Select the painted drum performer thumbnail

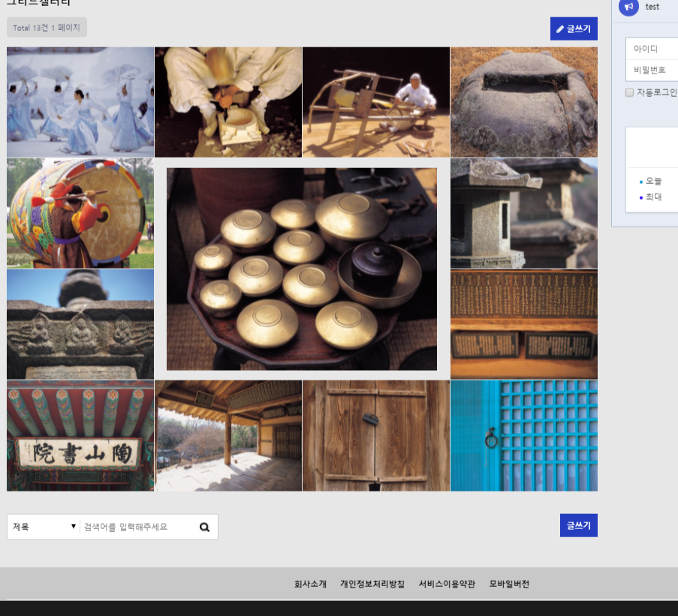(80, 213)
